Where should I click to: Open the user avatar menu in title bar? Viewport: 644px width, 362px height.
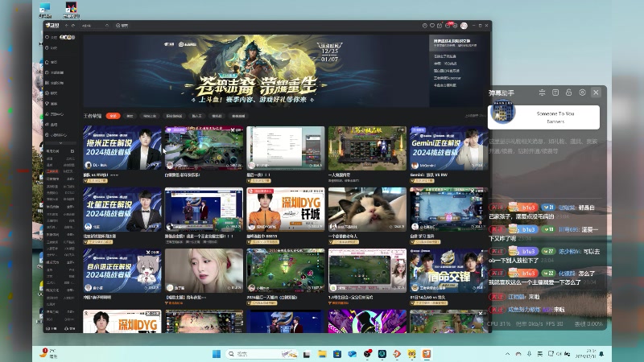pos(464,26)
